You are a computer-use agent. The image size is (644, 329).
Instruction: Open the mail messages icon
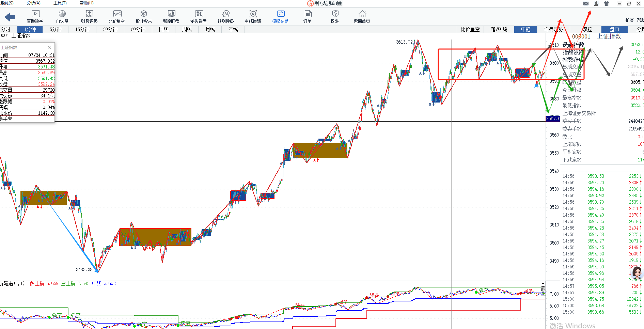tap(586, 3)
